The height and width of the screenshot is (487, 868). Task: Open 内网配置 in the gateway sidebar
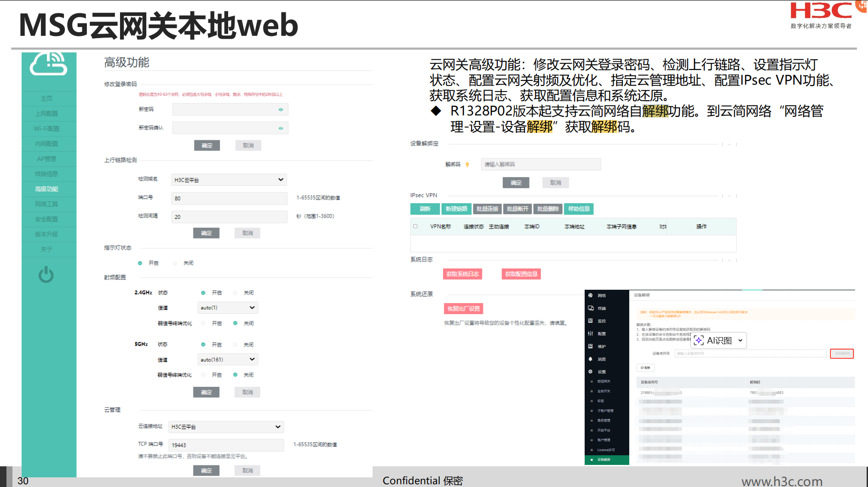click(46, 144)
